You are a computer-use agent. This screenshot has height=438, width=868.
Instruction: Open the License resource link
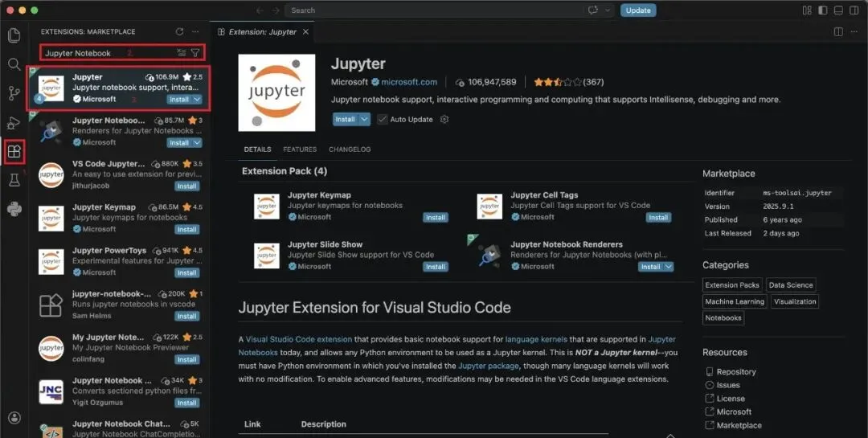[730, 398]
